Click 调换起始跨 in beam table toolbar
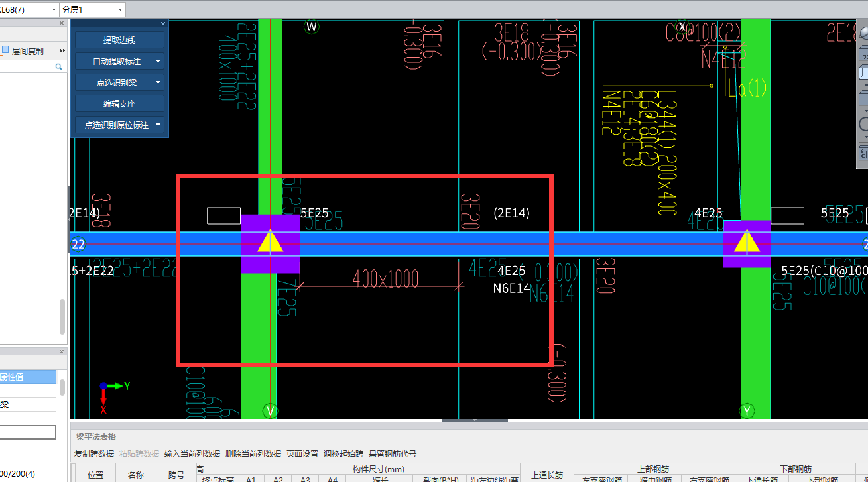 [x=343, y=454]
